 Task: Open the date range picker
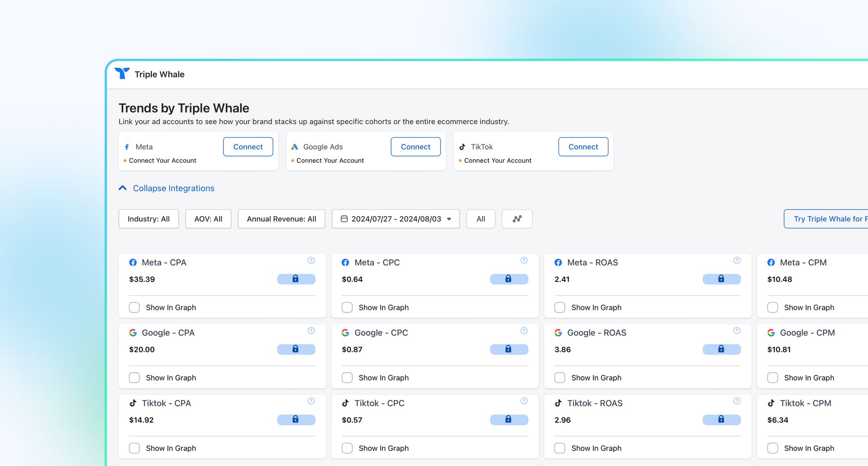click(x=395, y=219)
